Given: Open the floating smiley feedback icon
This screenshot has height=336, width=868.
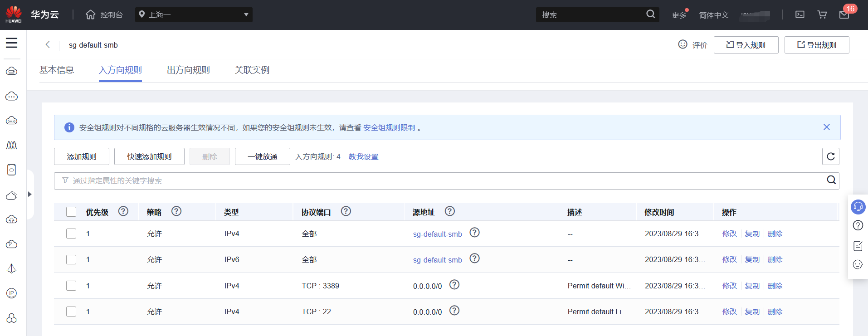Looking at the screenshot, I should click(x=858, y=265).
